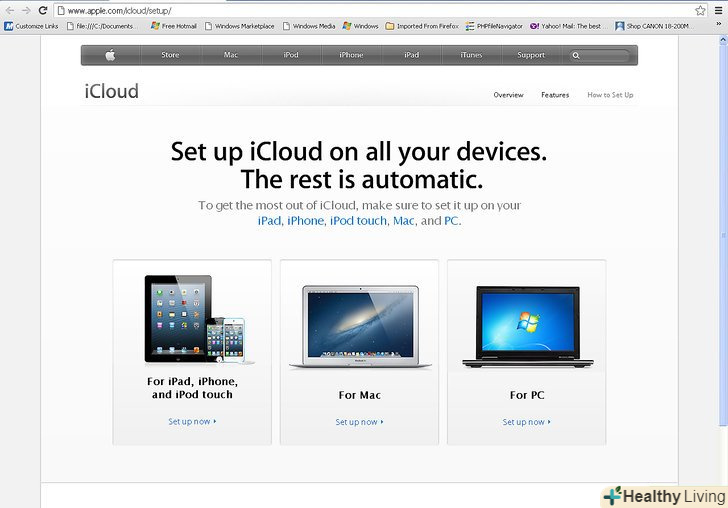The height and width of the screenshot is (508, 728).
Task: Click the 'For PC' heading
Action: tap(527, 395)
